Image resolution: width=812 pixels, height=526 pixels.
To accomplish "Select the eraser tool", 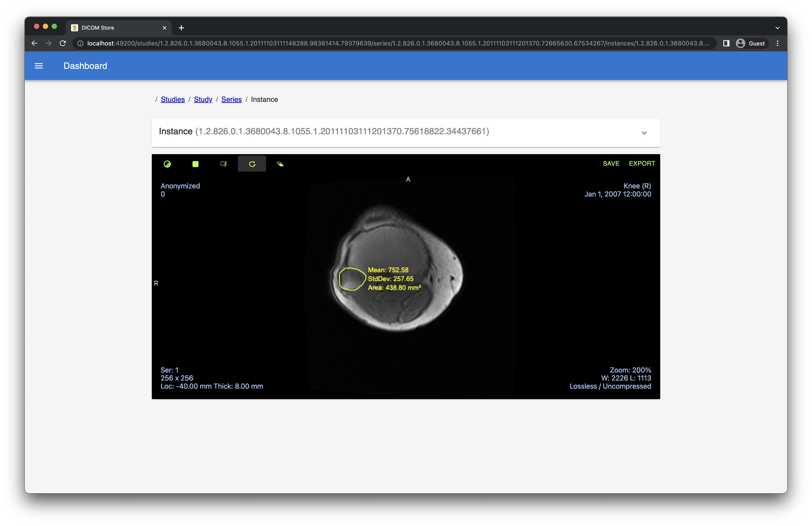I will coord(280,164).
